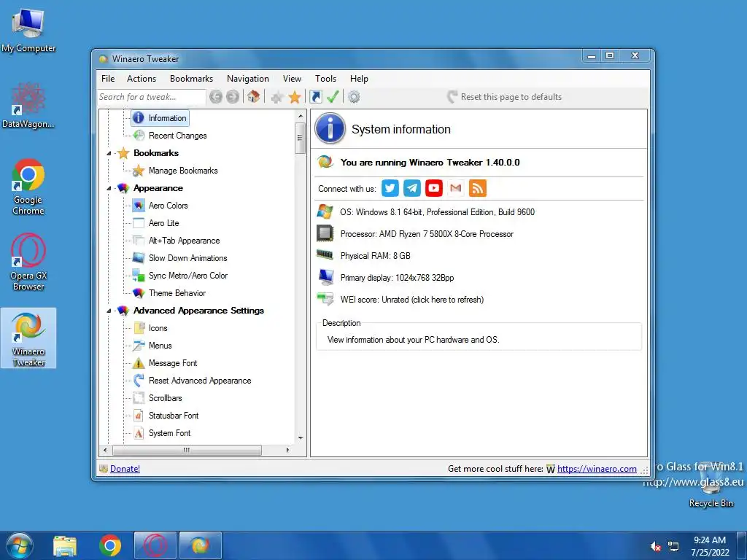Open the Navigation menu

(248, 79)
